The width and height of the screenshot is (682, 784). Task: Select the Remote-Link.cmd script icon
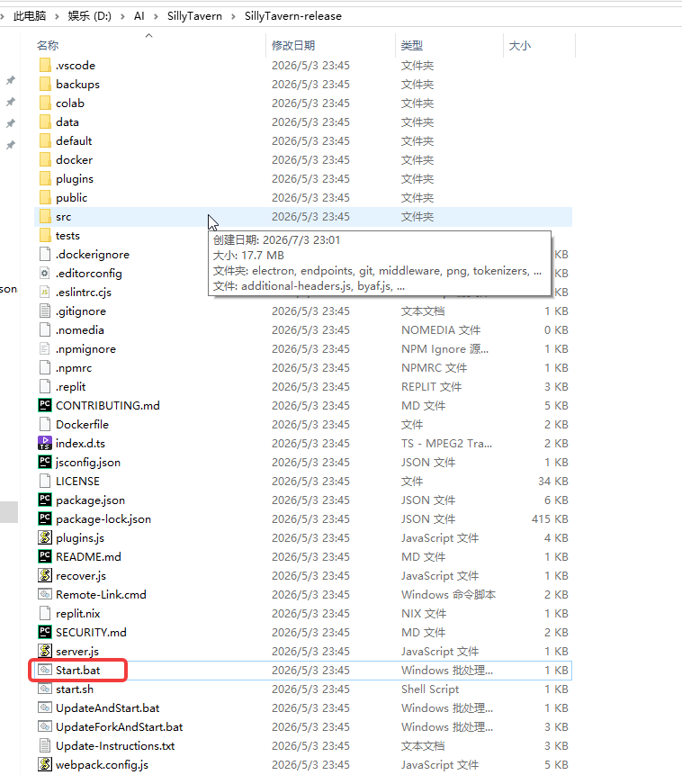pos(45,594)
